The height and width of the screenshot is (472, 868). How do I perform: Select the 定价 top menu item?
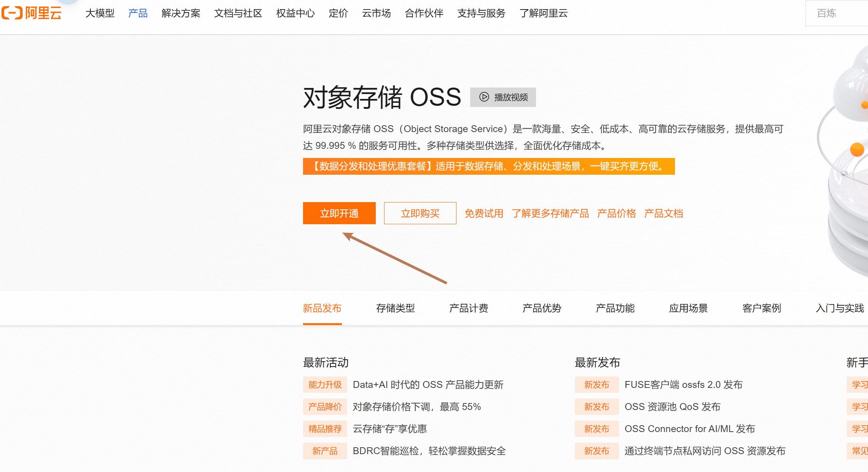coord(338,13)
